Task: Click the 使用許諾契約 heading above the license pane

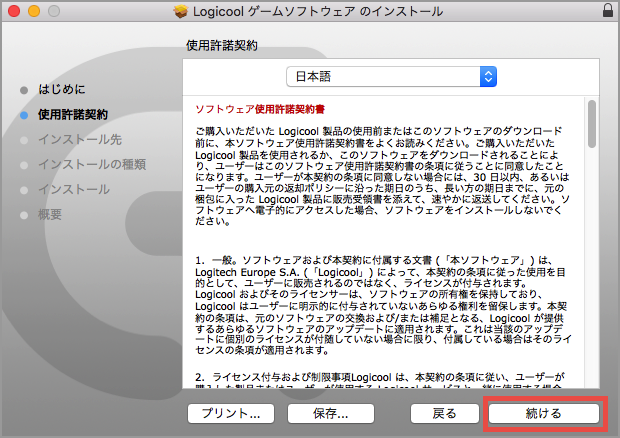Action: [x=222, y=45]
